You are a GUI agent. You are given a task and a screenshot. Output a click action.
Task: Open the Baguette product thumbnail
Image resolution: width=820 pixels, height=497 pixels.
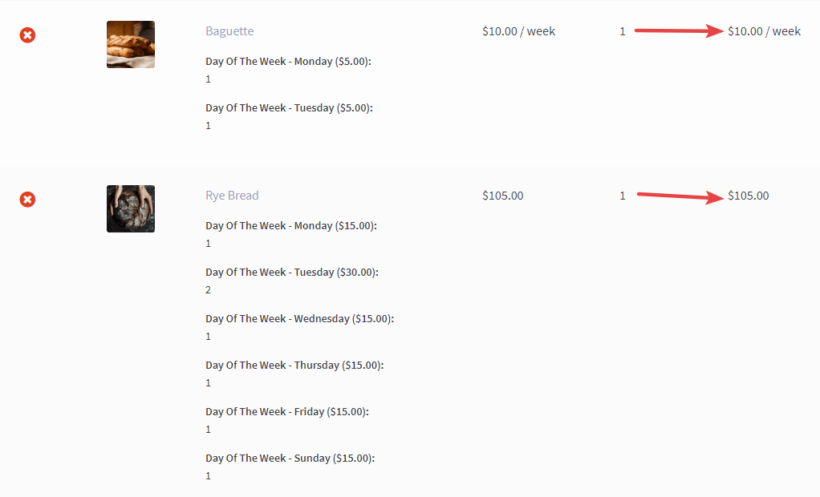point(131,44)
